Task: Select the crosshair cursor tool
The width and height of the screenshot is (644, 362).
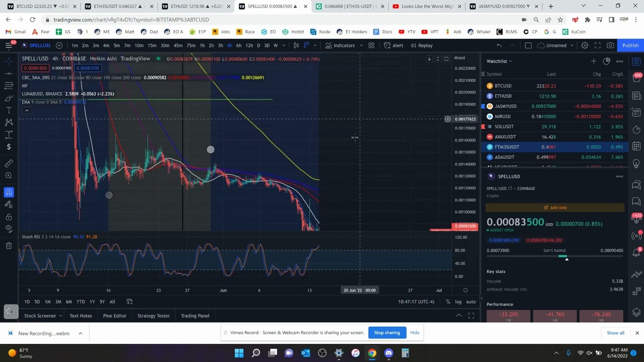Action: [x=9, y=61]
